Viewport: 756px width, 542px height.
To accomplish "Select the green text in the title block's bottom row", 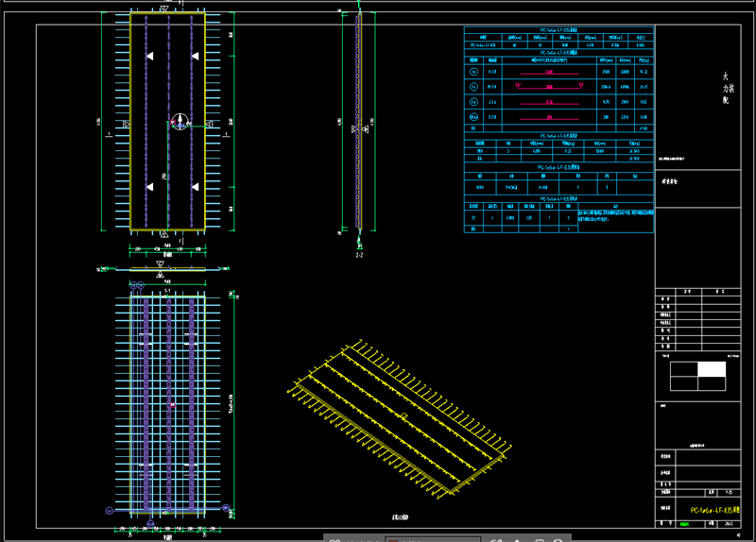I will pyautogui.click(x=684, y=524).
